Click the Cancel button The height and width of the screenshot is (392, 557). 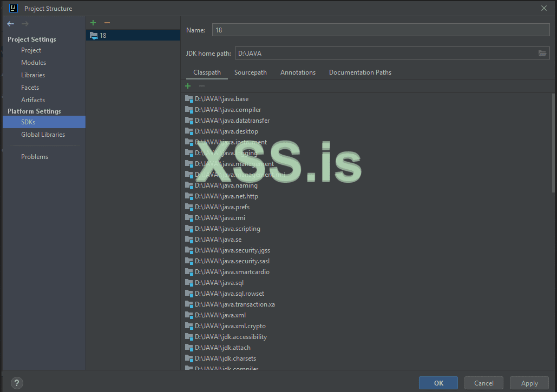[483, 383]
